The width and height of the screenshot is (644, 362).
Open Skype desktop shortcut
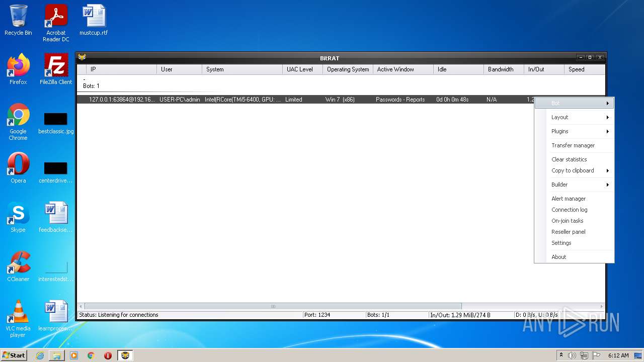pyautogui.click(x=18, y=217)
